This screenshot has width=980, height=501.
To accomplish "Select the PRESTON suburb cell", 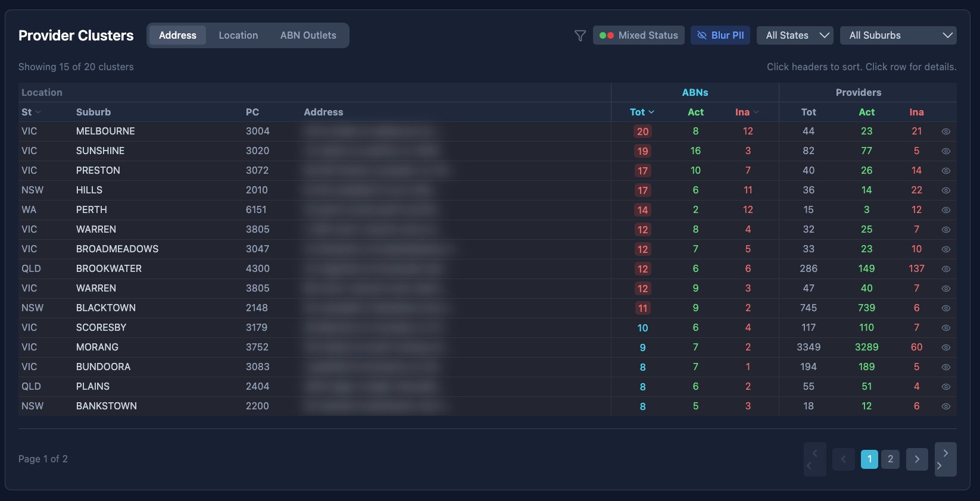I will (98, 170).
